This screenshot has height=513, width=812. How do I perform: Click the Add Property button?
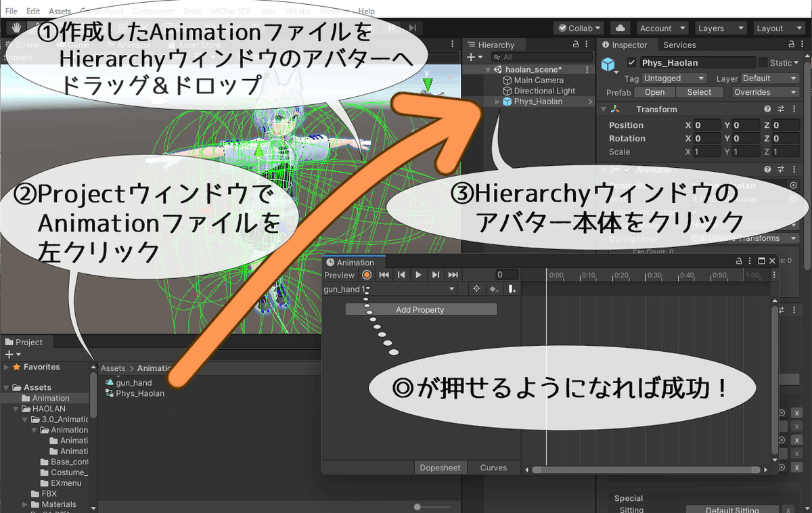(421, 309)
